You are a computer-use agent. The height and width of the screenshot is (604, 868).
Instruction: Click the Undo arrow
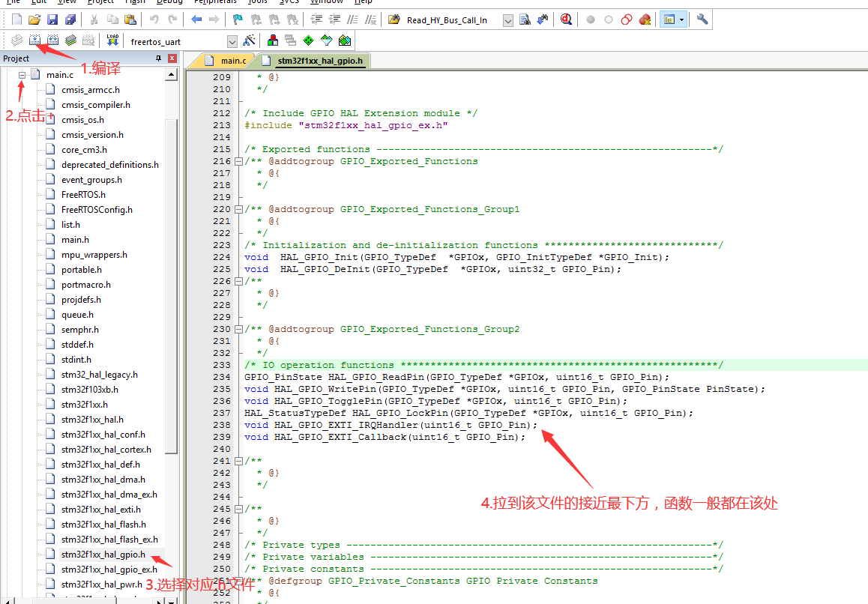154,20
